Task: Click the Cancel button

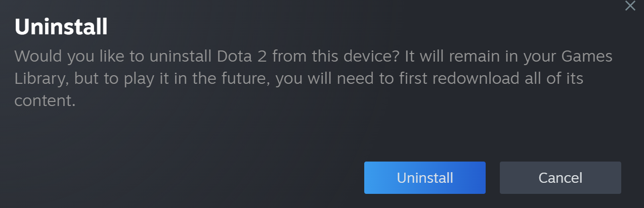Action: tap(560, 178)
